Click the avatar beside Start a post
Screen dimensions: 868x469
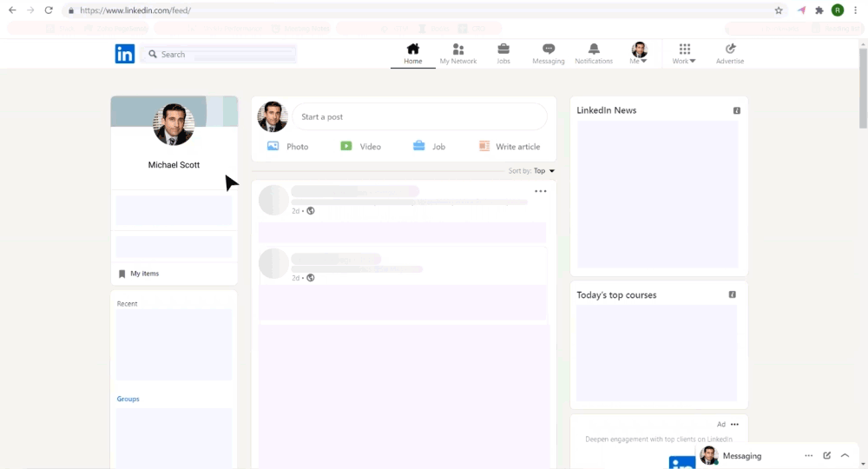pyautogui.click(x=273, y=117)
